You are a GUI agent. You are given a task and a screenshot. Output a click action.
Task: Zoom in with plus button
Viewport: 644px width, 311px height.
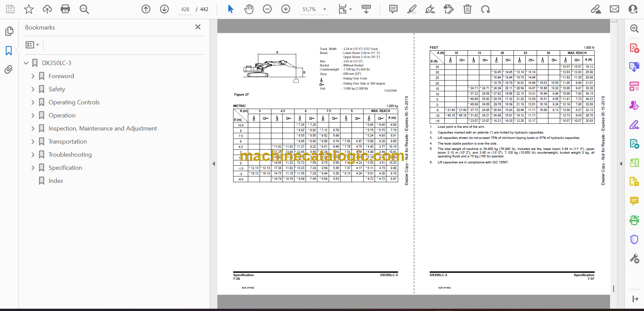click(286, 9)
